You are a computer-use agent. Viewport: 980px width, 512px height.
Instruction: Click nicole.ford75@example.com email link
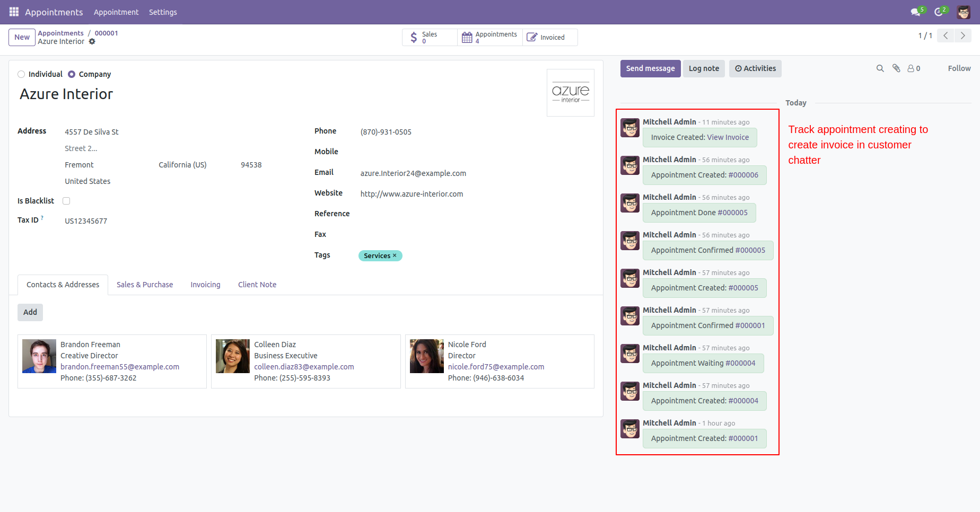[x=496, y=367]
